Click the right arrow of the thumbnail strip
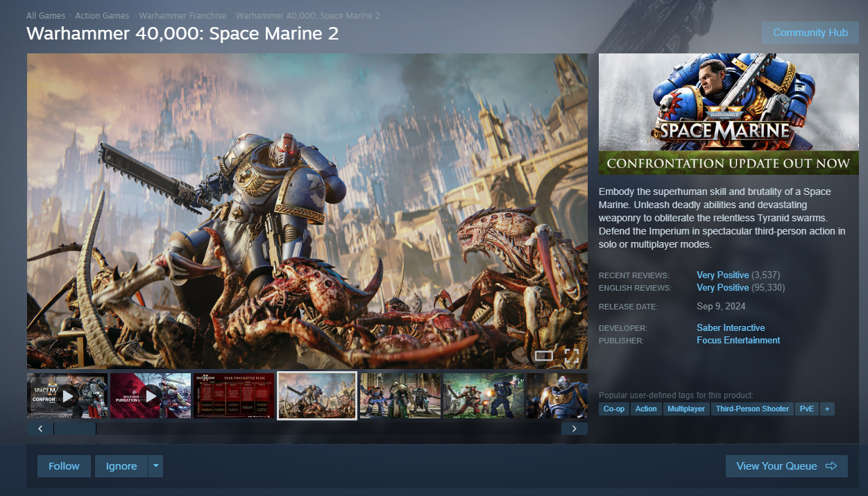The image size is (868, 496). click(575, 429)
